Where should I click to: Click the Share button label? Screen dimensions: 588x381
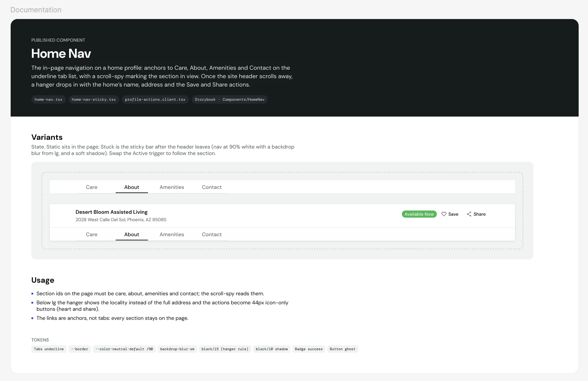tap(479, 214)
